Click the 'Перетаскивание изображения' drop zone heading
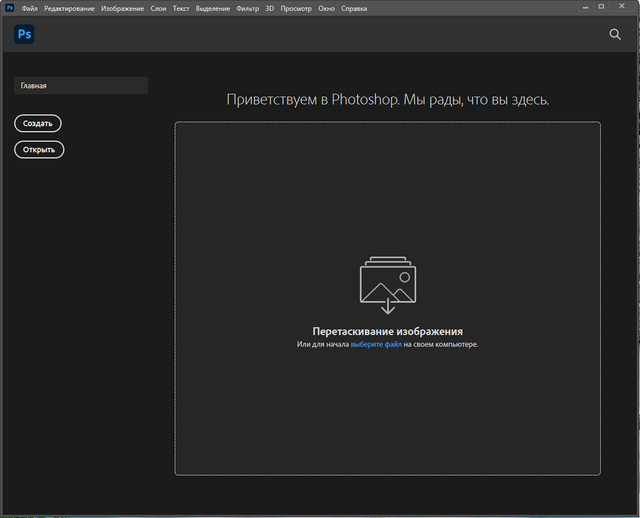Screen dimensions: 640x518 [387, 331]
